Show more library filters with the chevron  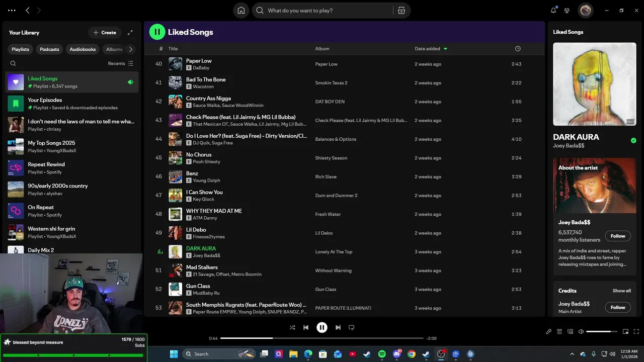[131, 49]
